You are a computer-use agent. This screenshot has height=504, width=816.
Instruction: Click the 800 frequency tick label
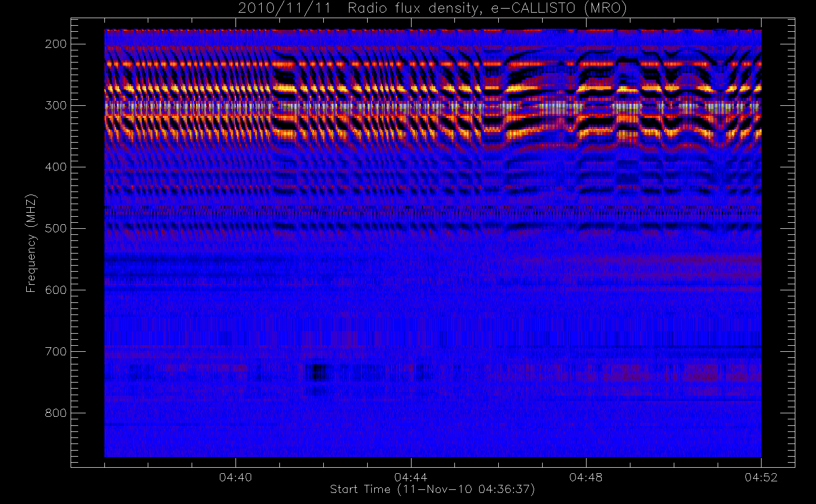click(56, 413)
